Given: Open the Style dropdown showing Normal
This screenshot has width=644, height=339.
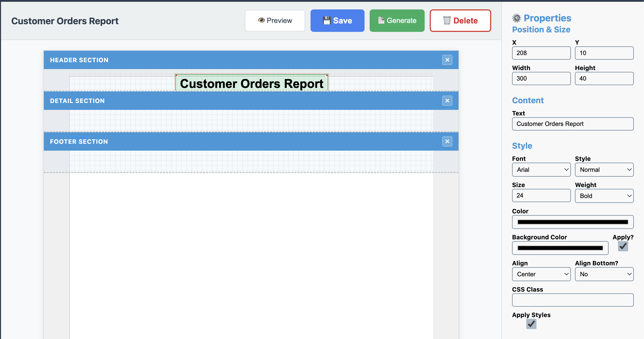Looking at the screenshot, I should 604,170.
